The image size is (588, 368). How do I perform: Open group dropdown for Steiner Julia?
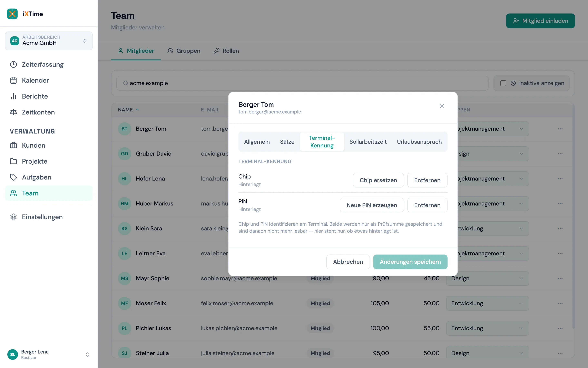(x=487, y=352)
